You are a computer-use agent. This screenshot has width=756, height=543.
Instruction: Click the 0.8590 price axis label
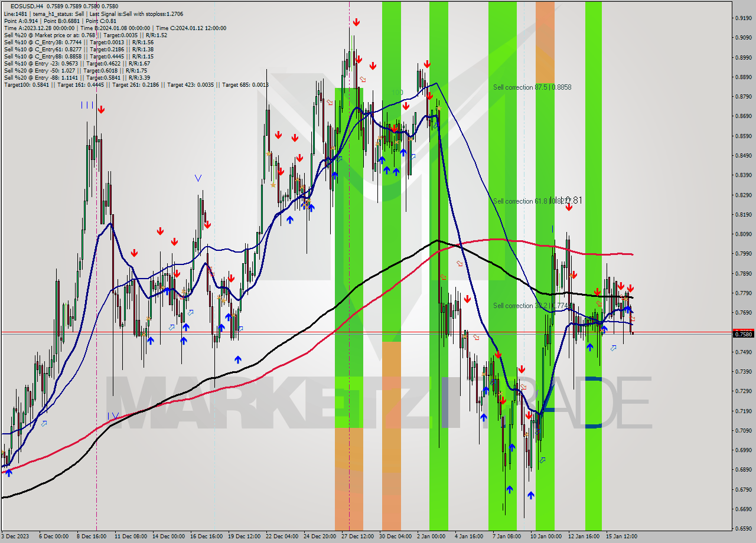coord(743,136)
